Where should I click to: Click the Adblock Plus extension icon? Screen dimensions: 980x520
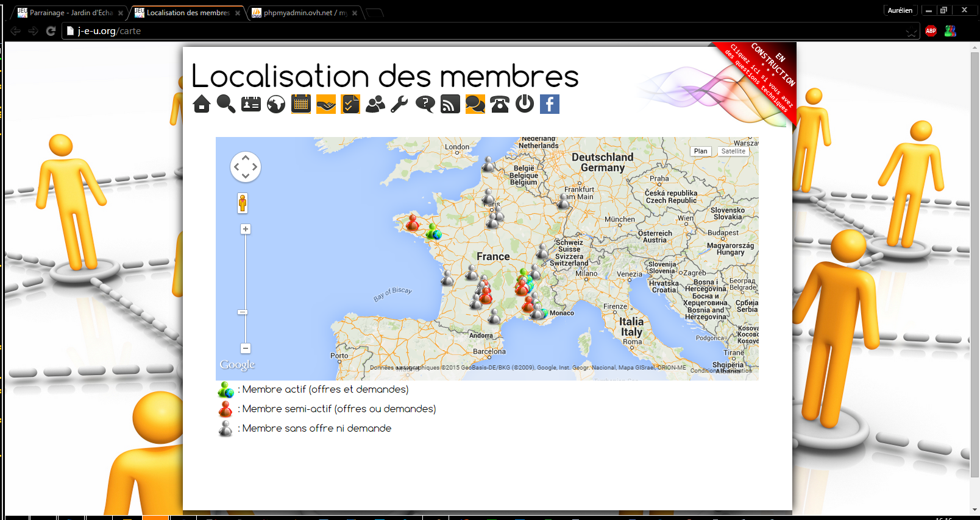931,31
